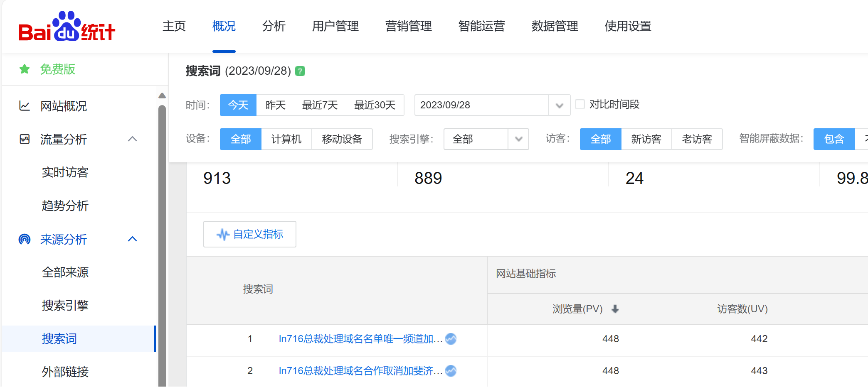
Task: Collapse the 流量分析 section chevron
Action: (133, 139)
